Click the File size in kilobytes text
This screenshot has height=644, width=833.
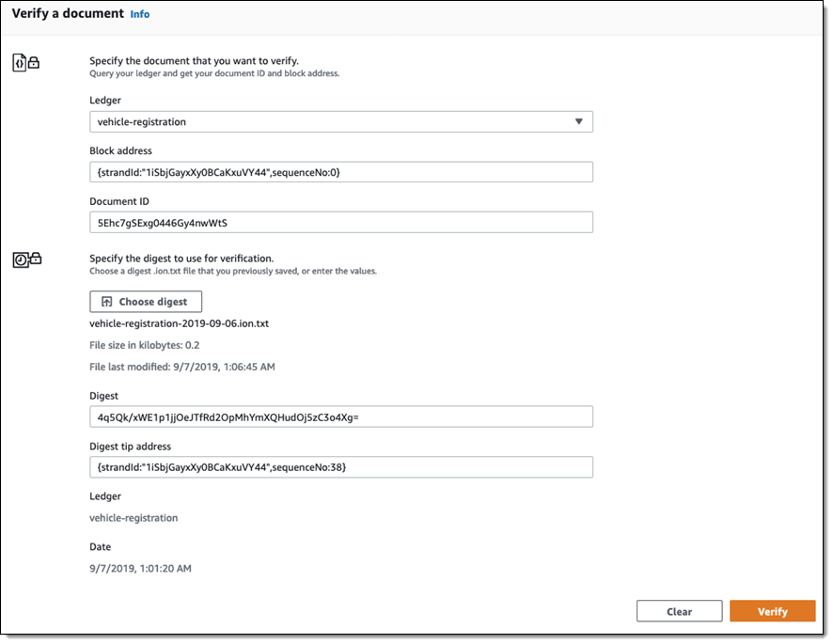click(x=144, y=345)
